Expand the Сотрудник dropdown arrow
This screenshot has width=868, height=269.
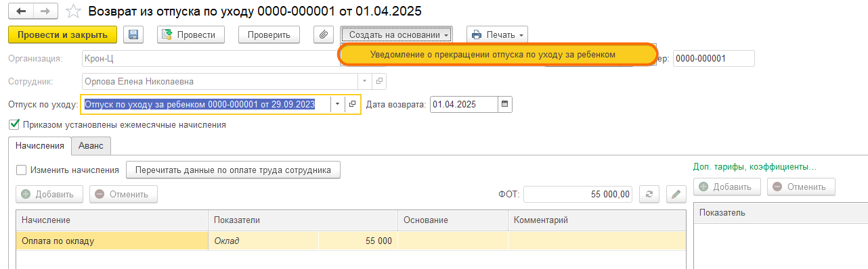(366, 81)
